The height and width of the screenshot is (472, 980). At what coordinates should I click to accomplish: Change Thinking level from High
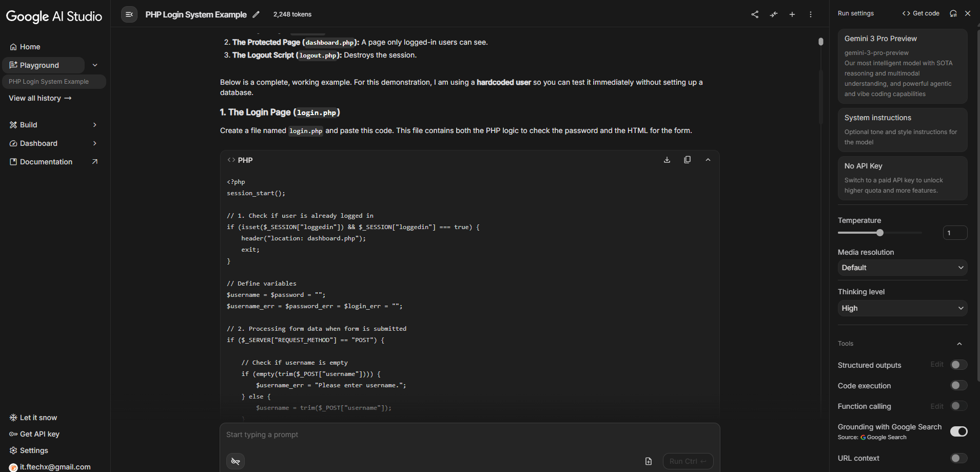[902, 308]
